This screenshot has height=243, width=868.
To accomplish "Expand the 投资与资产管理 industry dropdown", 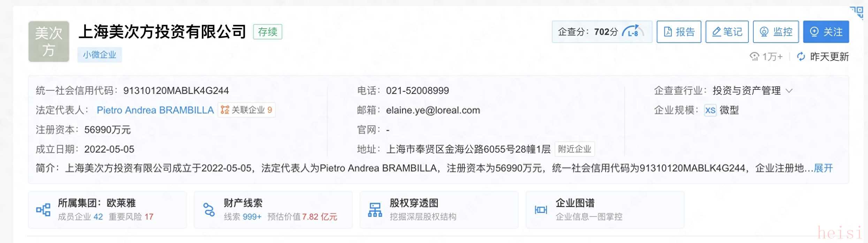I will pyautogui.click(x=789, y=91).
